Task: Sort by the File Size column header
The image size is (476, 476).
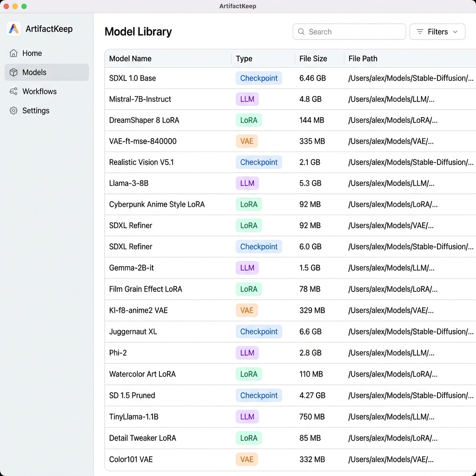Action: click(313, 59)
